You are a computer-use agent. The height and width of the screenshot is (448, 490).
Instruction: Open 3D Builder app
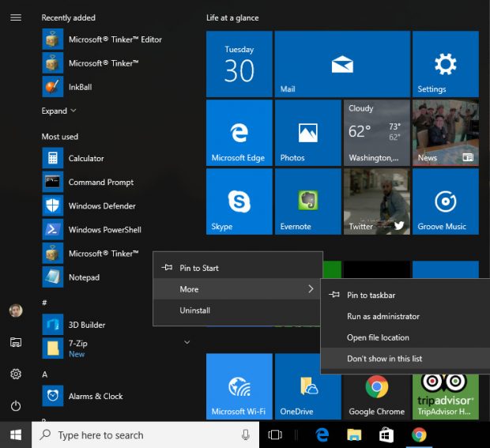(73, 324)
